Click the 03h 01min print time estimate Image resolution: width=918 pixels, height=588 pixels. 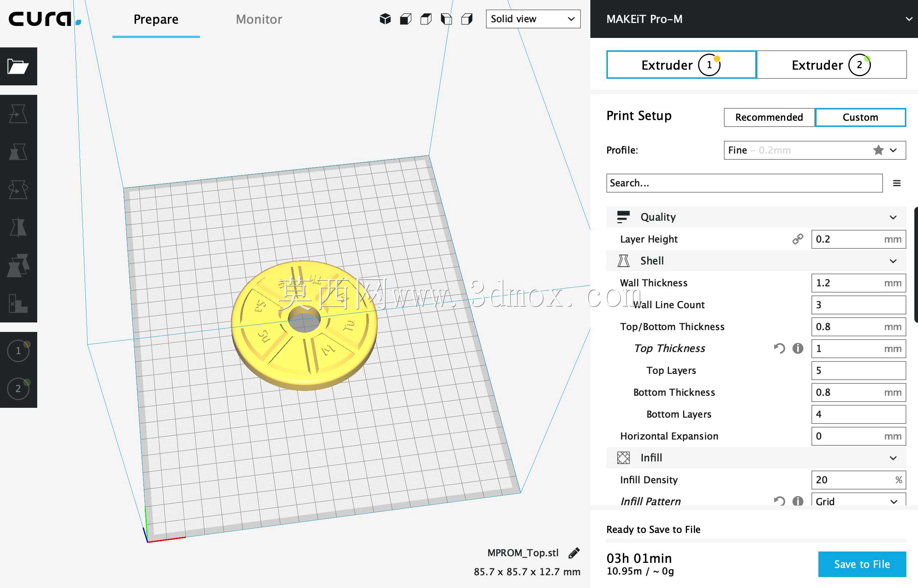[639, 558]
